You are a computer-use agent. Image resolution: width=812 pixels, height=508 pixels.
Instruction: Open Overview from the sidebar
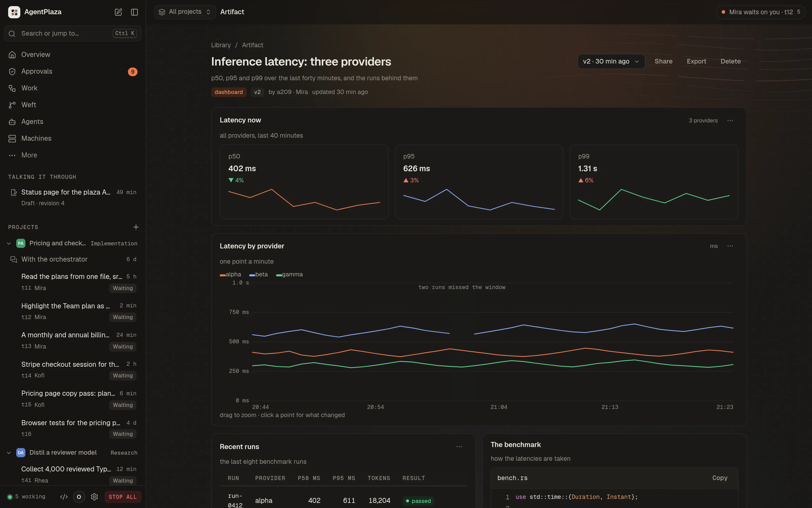73,54
